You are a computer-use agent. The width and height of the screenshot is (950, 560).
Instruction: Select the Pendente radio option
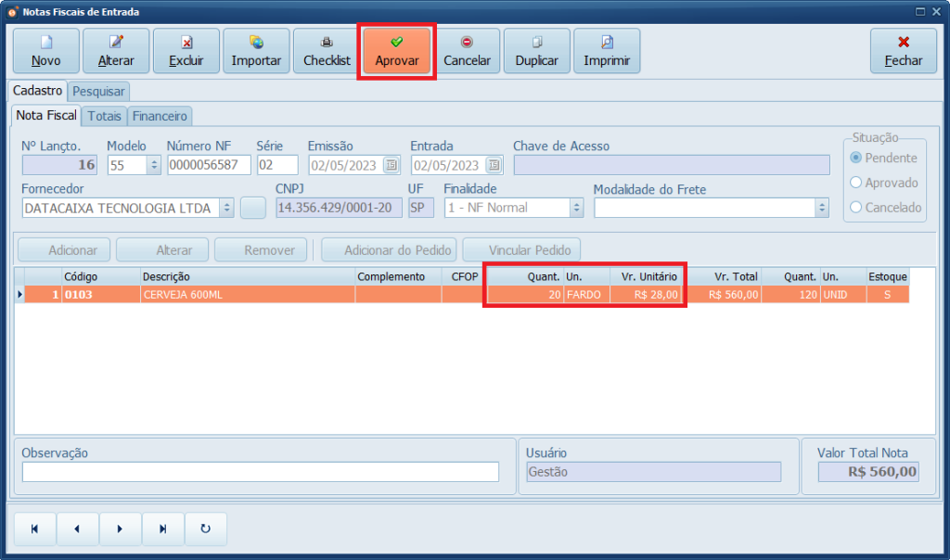(x=856, y=158)
